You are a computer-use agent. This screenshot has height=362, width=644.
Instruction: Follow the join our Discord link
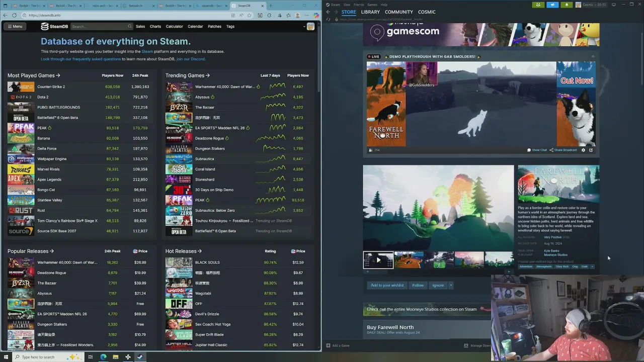pos(191,59)
